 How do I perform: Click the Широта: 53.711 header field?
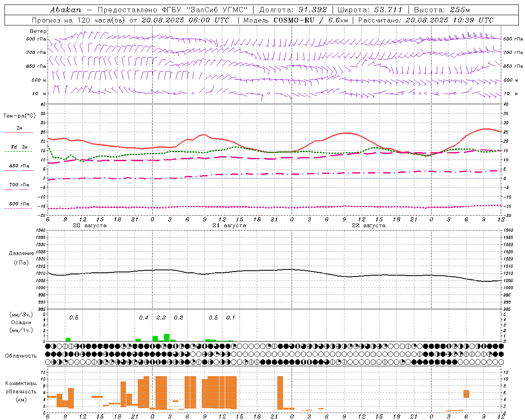pos(370,9)
